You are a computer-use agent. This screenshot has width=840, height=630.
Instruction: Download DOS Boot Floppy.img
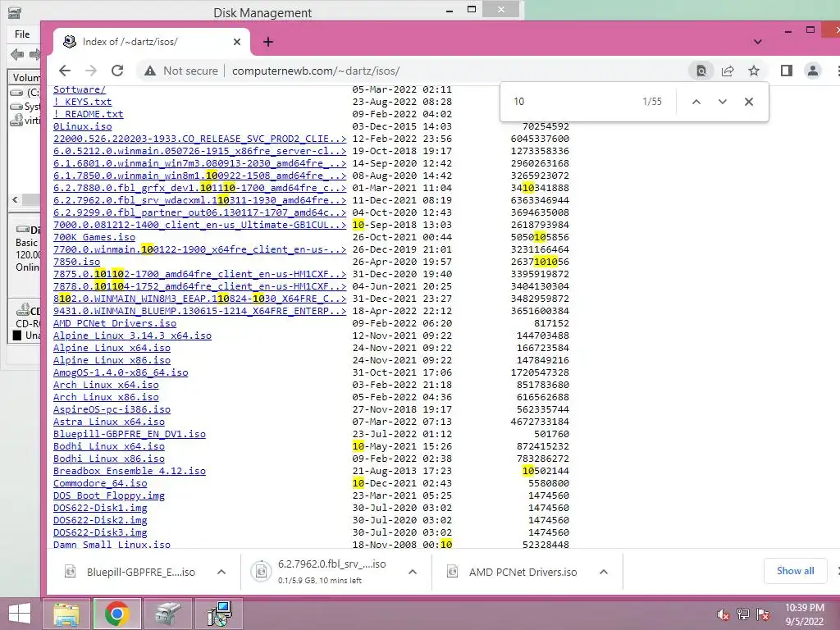click(109, 496)
